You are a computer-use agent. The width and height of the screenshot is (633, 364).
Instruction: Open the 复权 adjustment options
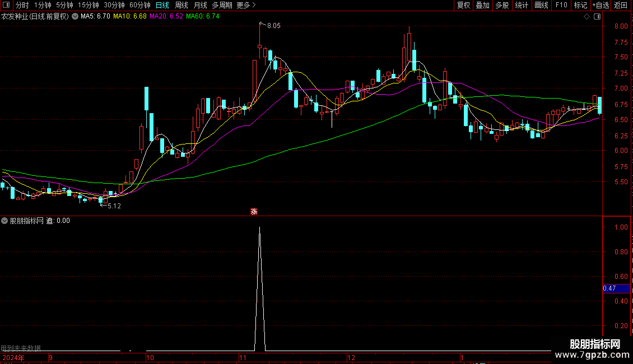463,5
